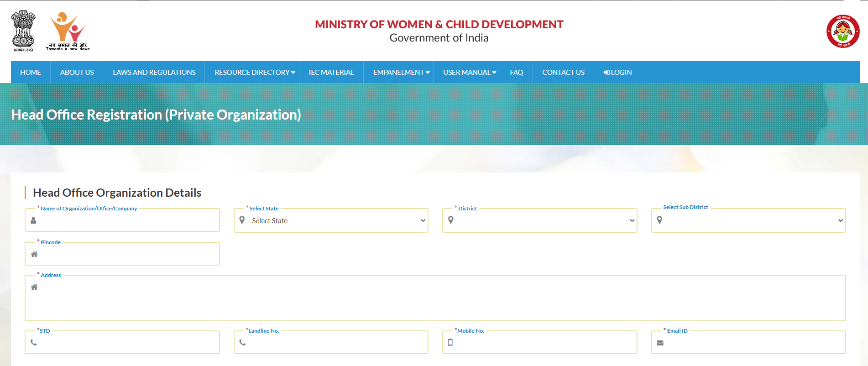Open the User Manual menu

pos(469,73)
